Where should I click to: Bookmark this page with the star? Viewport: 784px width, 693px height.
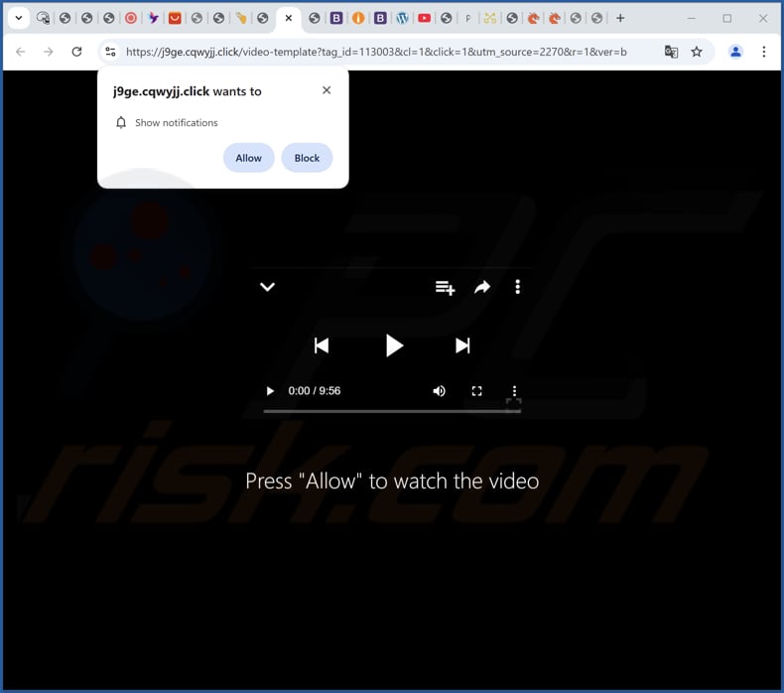click(697, 52)
